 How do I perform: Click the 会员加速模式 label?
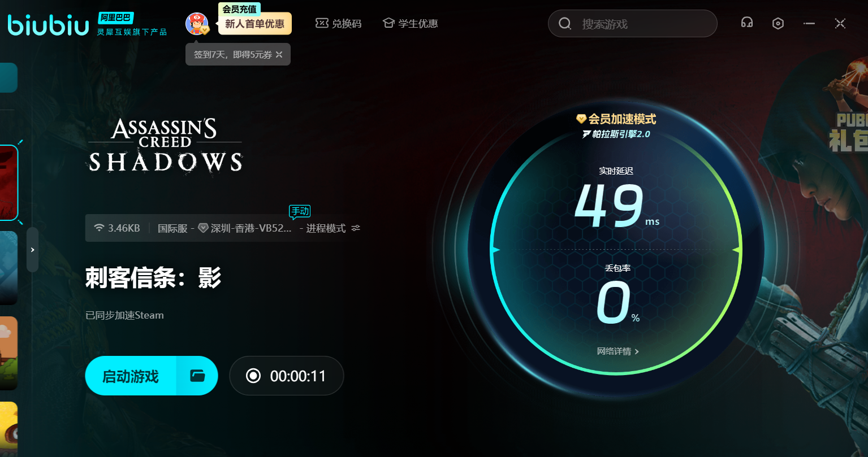[x=621, y=119]
